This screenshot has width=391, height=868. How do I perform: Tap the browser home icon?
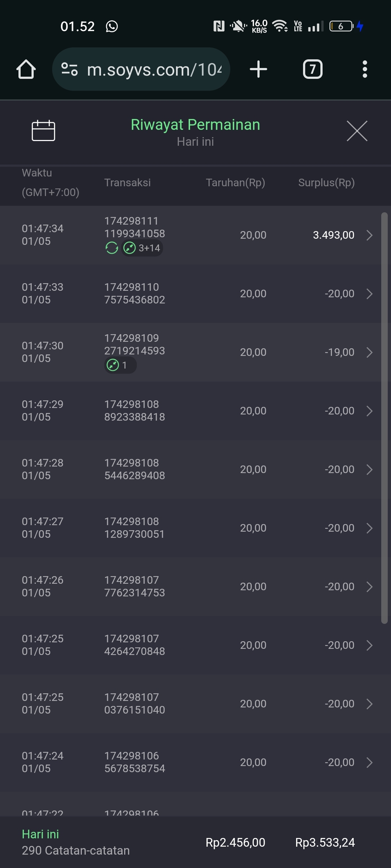pyautogui.click(x=26, y=69)
